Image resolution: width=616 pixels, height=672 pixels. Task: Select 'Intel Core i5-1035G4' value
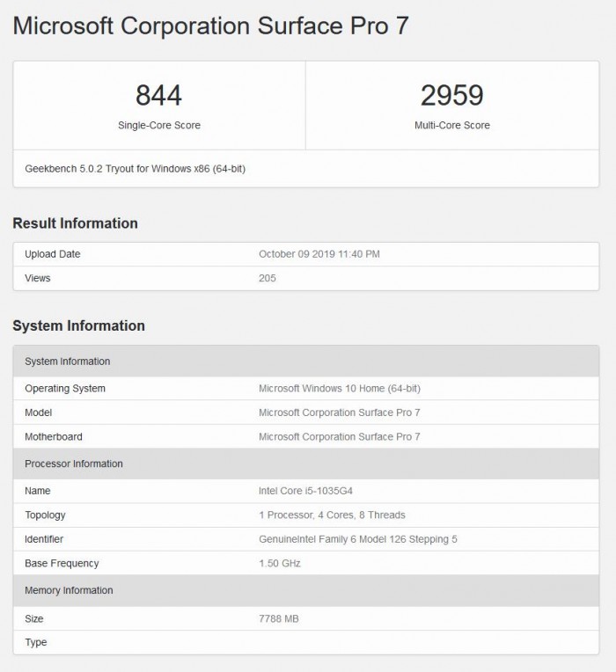tap(305, 491)
